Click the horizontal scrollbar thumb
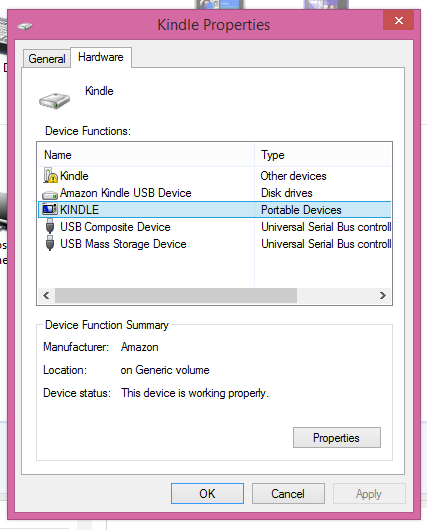 pos(176,296)
